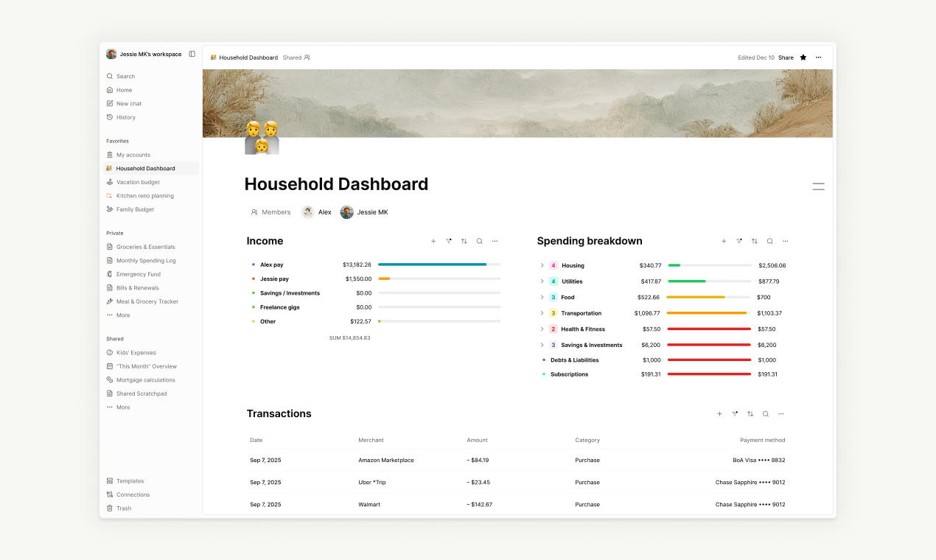Open filter for Income
The width and height of the screenshot is (936, 560).
[x=449, y=241]
